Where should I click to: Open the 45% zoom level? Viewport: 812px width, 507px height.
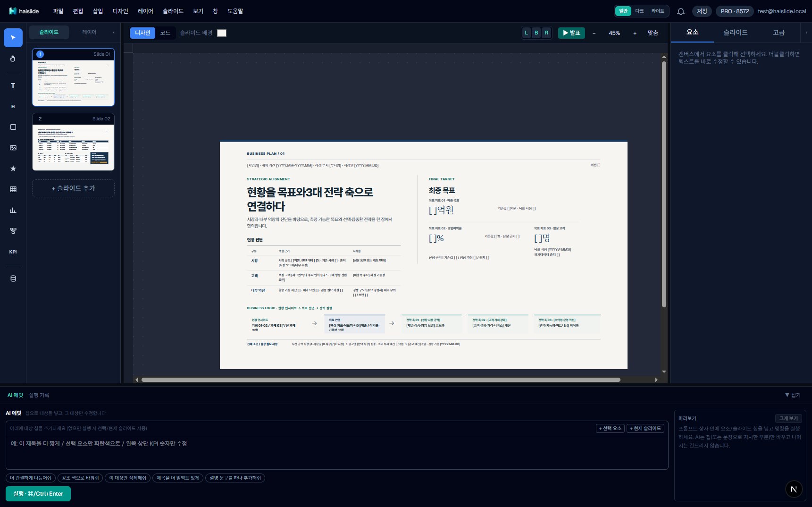pyautogui.click(x=614, y=33)
